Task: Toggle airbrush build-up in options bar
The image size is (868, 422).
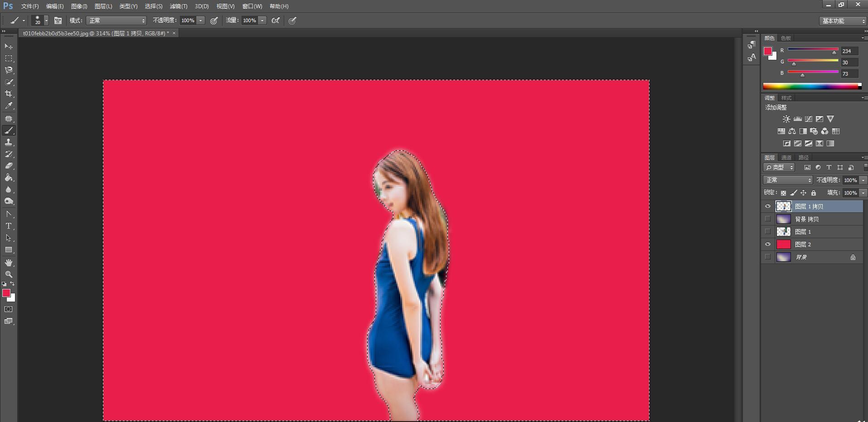Action: (x=276, y=20)
